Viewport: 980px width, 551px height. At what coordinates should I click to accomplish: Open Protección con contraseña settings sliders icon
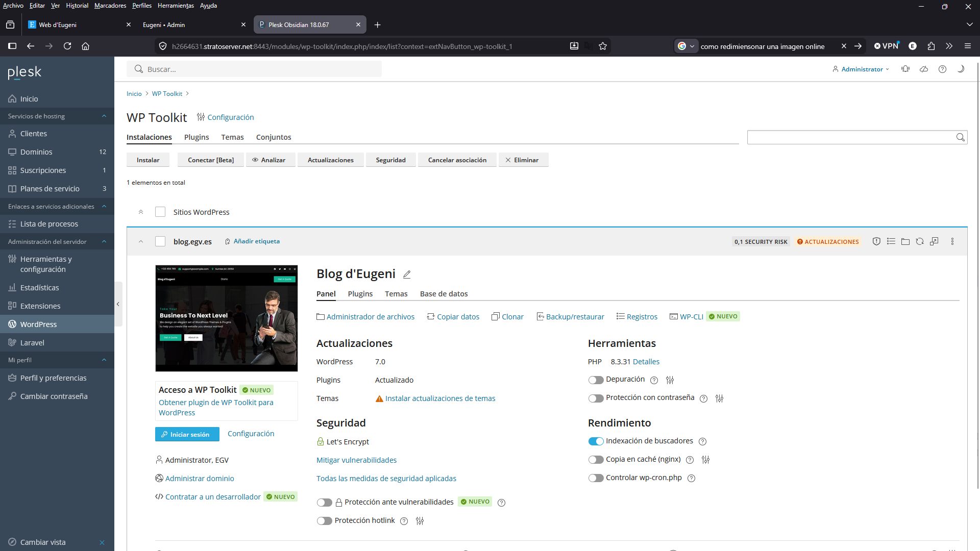[x=719, y=398]
